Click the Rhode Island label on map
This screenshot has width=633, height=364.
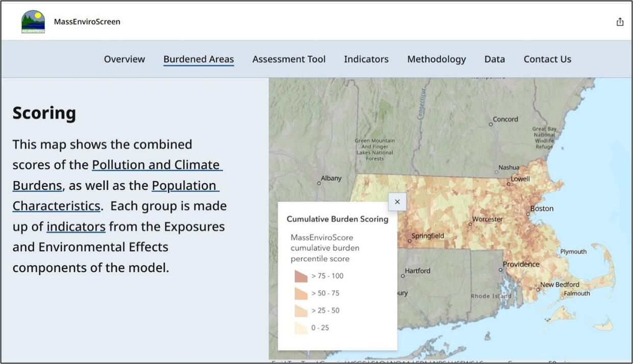pos(491,296)
